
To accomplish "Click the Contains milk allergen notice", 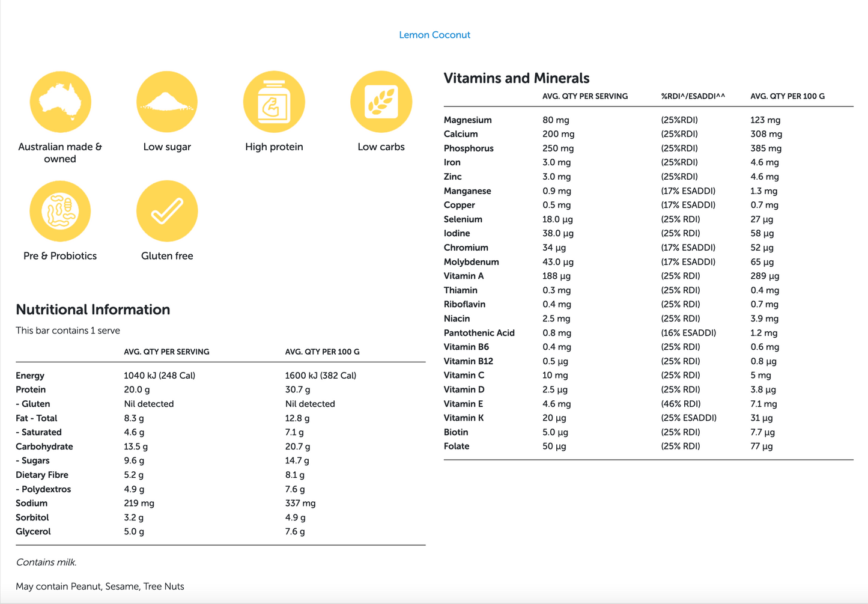I will (x=46, y=563).
